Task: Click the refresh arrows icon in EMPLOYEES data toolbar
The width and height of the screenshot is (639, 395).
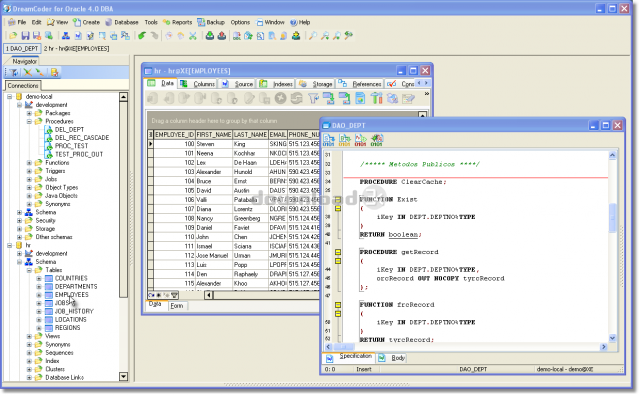Action: coord(297,98)
